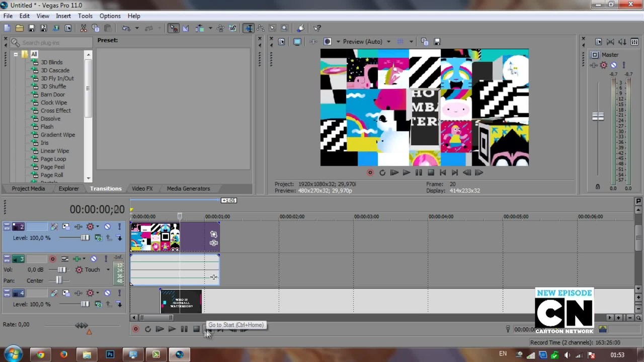Open track 2 Track FX icon
The height and width of the screenshot is (362, 644).
click(90, 227)
